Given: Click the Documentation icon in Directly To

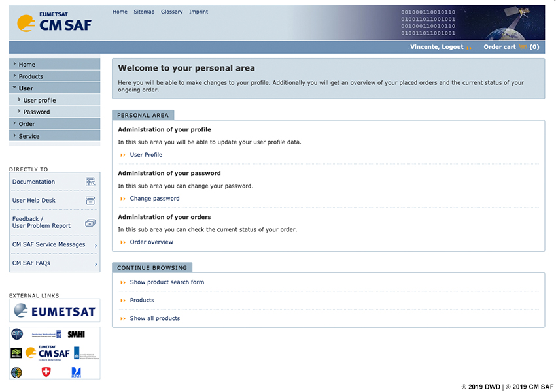Looking at the screenshot, I should (90, 182).
